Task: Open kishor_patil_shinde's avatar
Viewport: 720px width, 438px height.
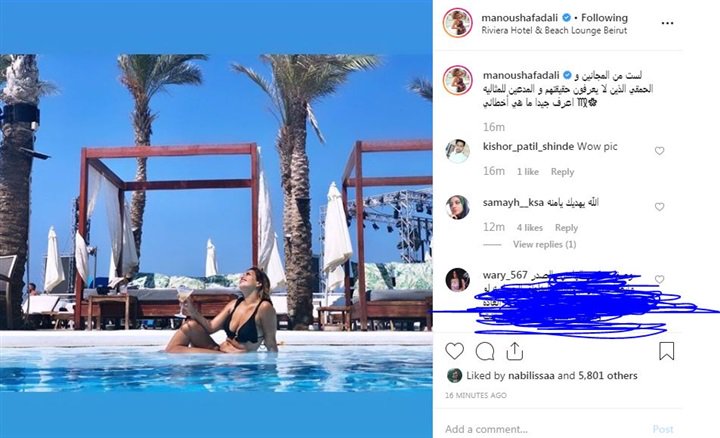Action: pyautogui.click(x=457, y=151)
